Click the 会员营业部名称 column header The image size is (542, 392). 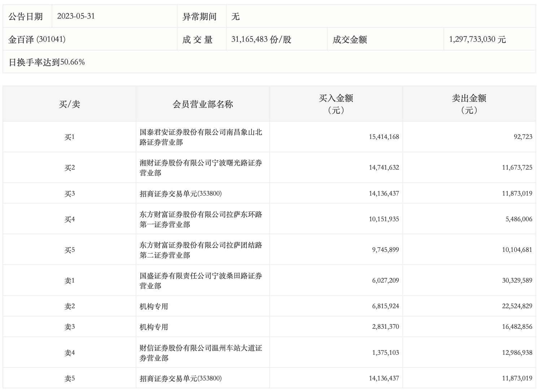202,104
